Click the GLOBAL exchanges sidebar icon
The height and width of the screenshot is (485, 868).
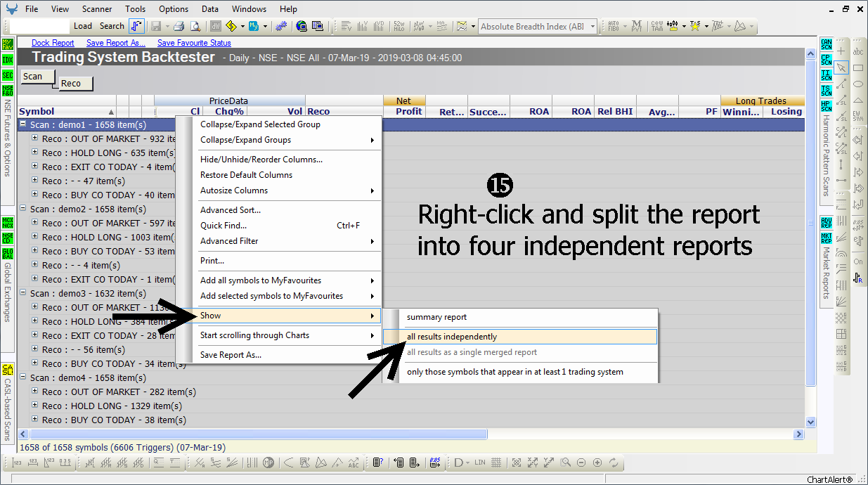(x=8, y=253)
